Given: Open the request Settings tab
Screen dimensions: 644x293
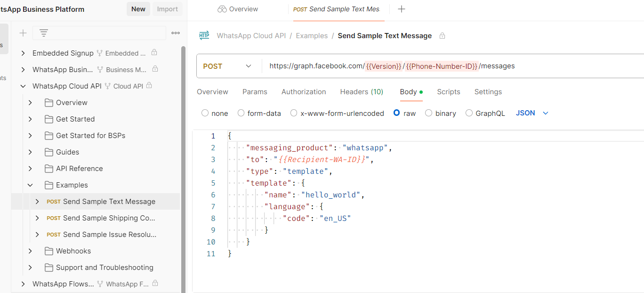Looking at the screenshot, I should (488, 92).
